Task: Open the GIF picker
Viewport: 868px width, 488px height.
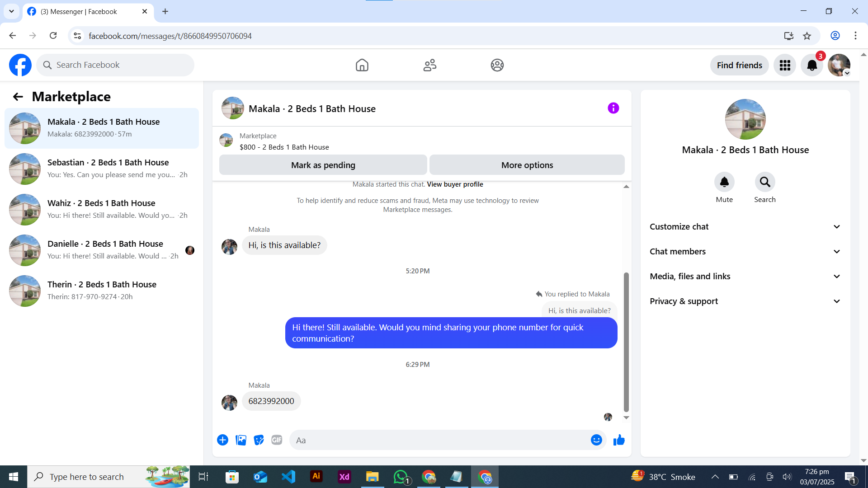Action: [277, 440]
